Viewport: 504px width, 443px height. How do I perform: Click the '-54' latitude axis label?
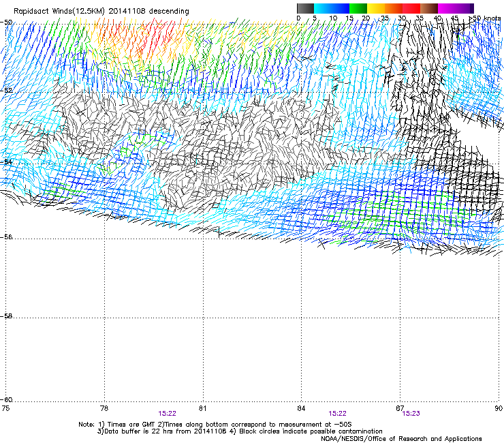click(6, 162)
